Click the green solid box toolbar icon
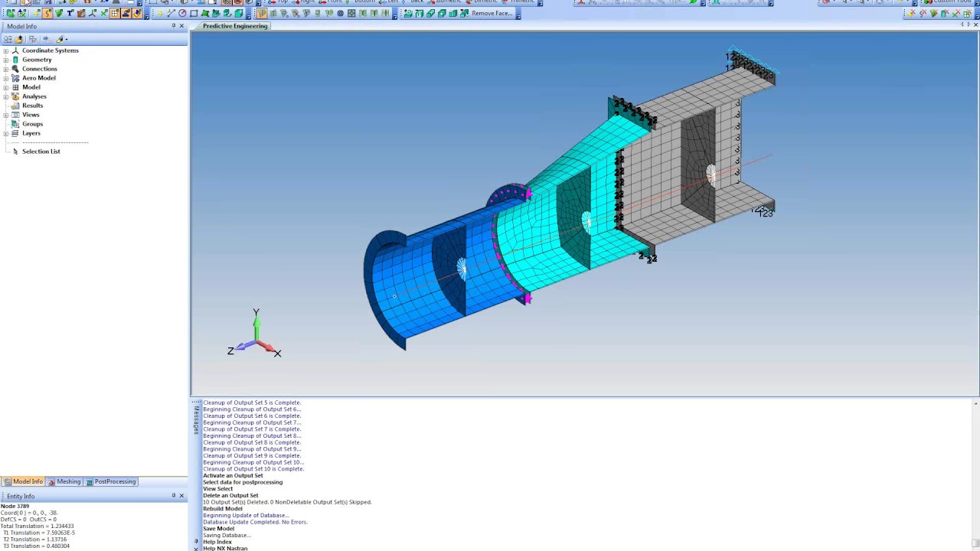The height and width of the screenshot is (551, 980). (x=238, y=13)
